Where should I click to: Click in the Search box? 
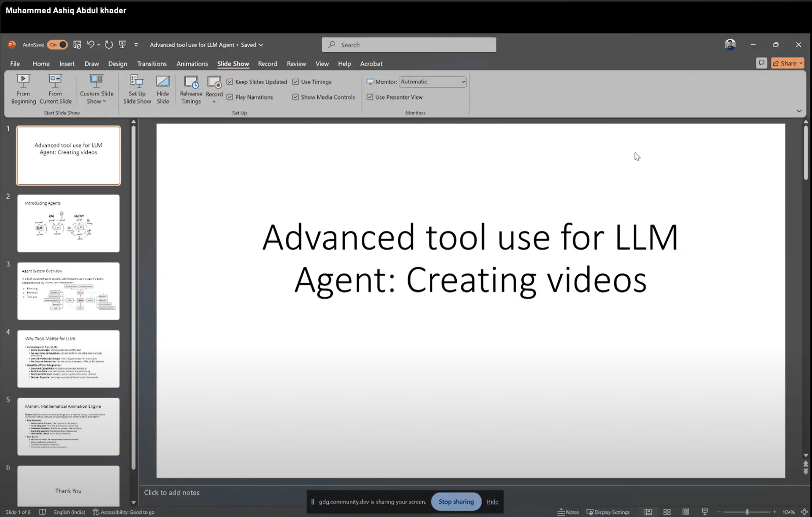pyautogui.click(x=409, y=45)
